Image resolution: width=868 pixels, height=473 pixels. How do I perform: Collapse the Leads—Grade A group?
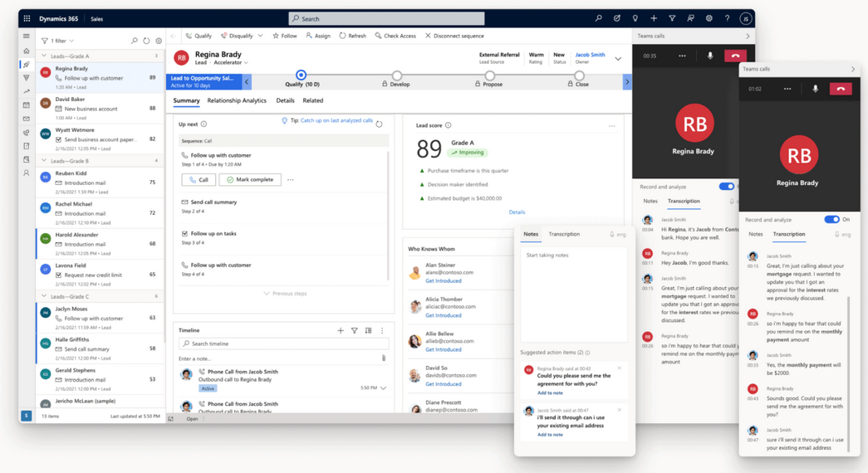(x=44, y=56)
